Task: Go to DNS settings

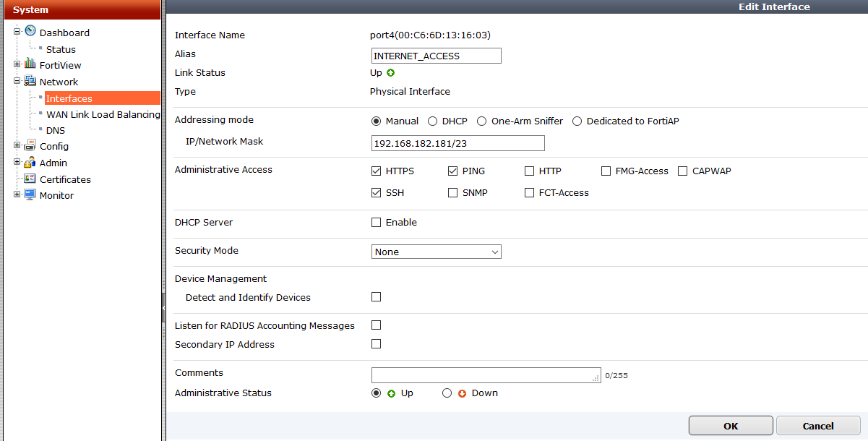Action: (x=56, y=131)
